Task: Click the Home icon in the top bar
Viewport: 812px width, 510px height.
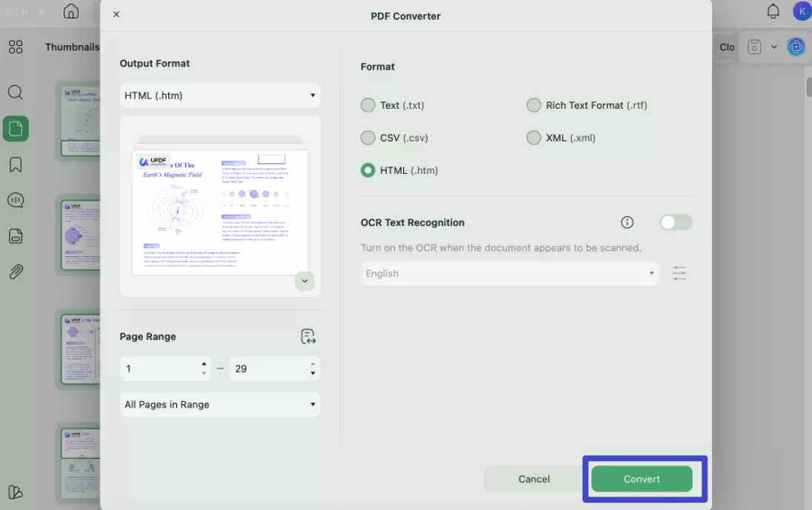Action: coord(71,11)
